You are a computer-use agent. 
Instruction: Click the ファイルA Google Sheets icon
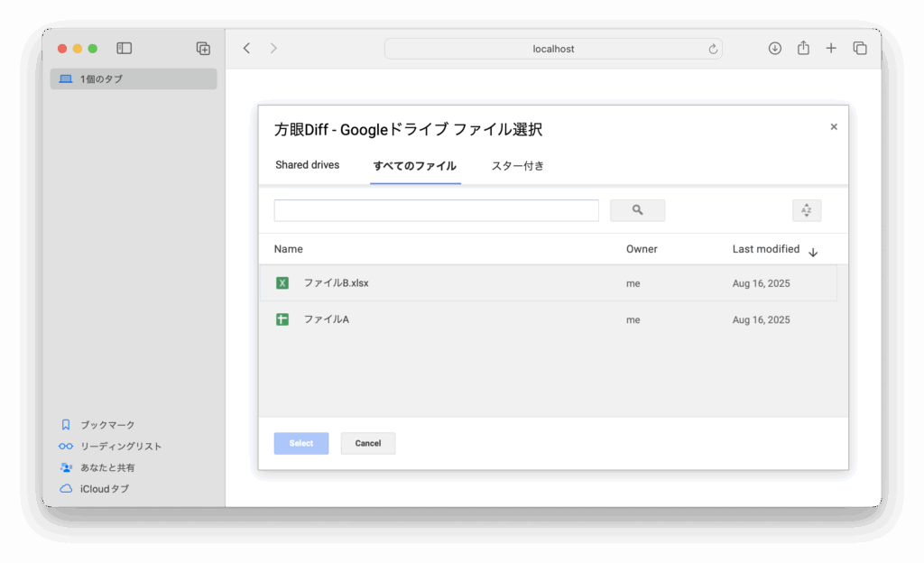pyautogui.click(x=282, y=319)
